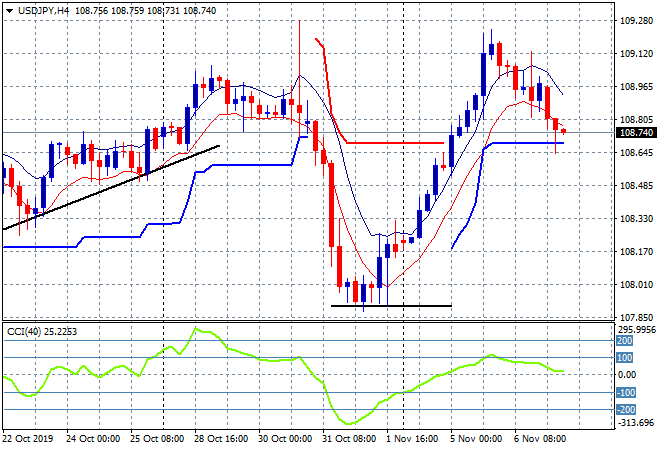Select the green CCI indicator line

pyautogui.click(x=283, y=375)
